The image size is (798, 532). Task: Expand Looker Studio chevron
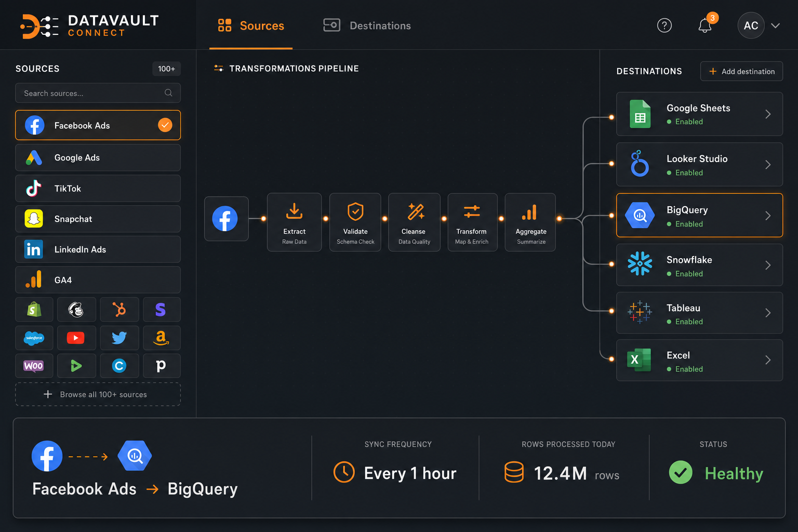point(768,165)
